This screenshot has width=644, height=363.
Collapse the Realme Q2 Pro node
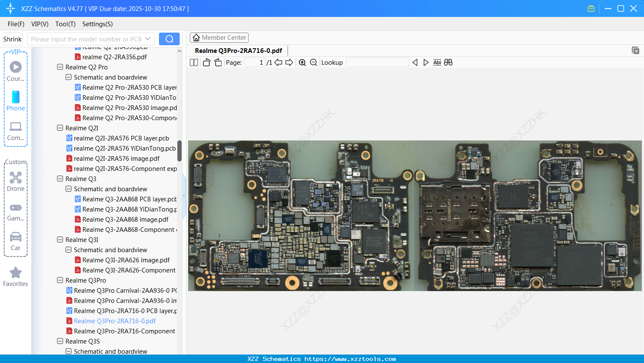pos(60,67)
